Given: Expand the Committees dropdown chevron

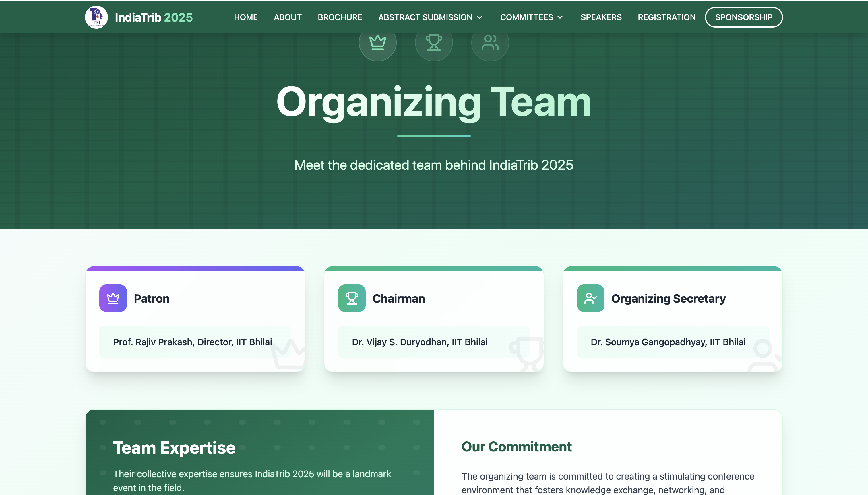Looking at the screenshot, I should (560, 17).
